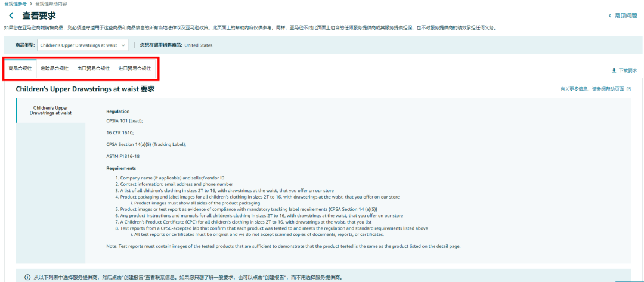Viewport: 644px width, 282px height.
Task: Click the info icon in the bottom banner
Action: tap(27, 278)
